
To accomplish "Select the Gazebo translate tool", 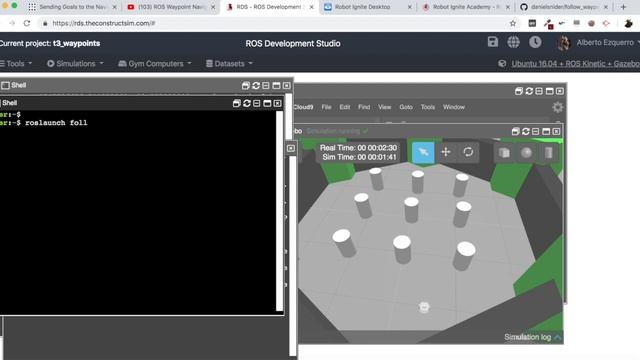I will click(446, 152).
